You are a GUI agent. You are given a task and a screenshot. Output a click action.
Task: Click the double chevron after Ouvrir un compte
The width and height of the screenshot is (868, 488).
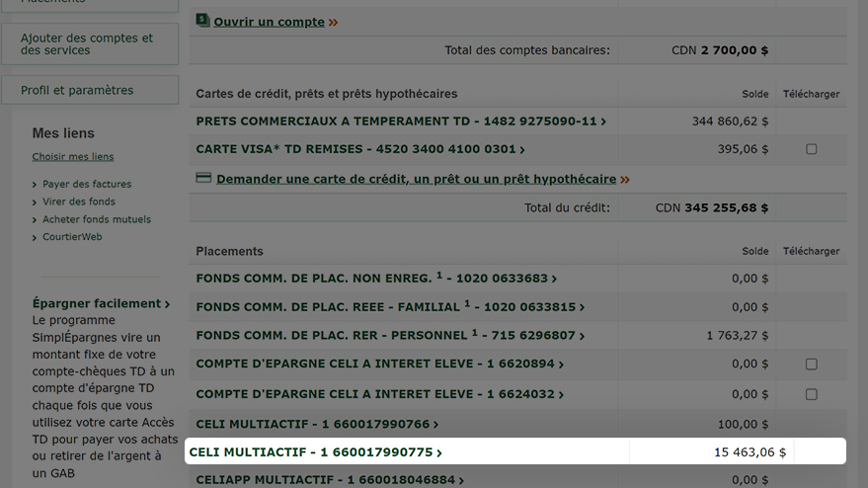(x=333, y=23)
